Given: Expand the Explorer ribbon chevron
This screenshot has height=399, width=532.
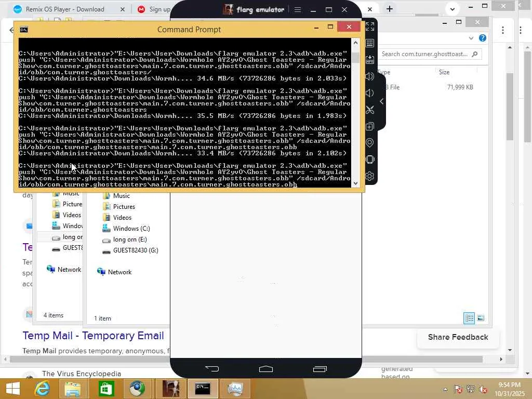Looking at the screenshot, I should click(x=471, y=38).
